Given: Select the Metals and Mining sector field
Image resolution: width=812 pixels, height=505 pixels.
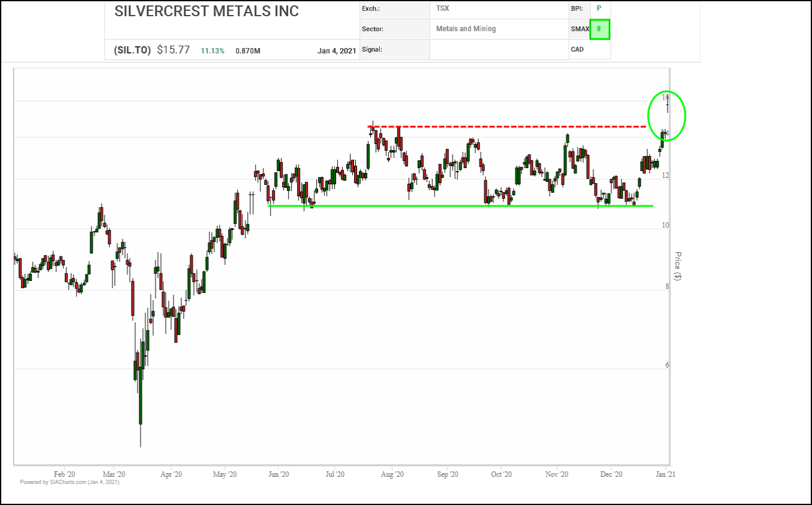Looking at the screenshot, I should pyautogui.click(x=466, y=29).
